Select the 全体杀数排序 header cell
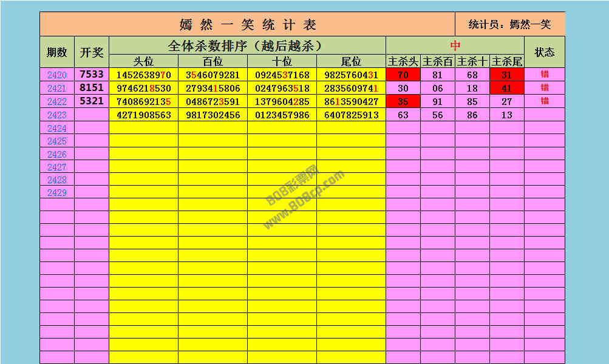Screen dimensions: 609x364 (247, 45)
